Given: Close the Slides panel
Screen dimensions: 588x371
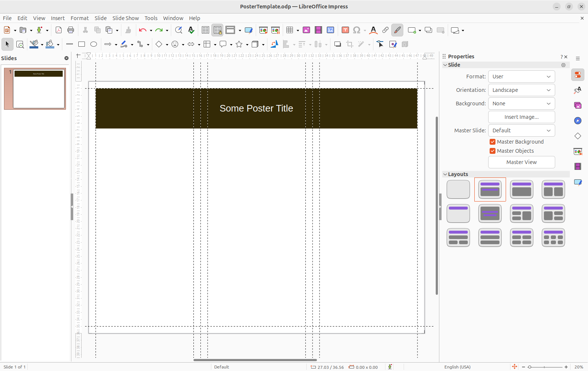Looking at the screenshot, I should [66, 58].
